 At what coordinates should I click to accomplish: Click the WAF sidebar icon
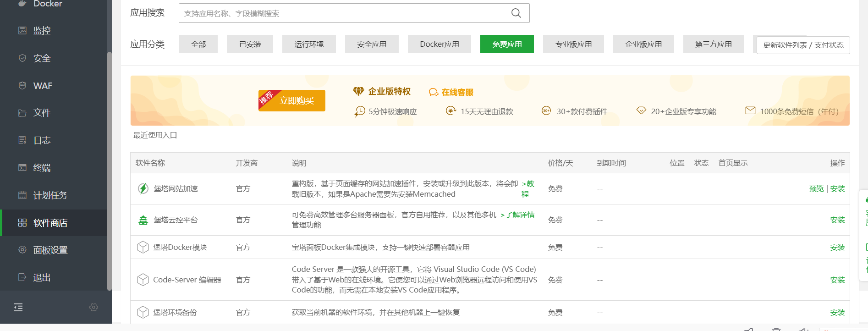point(22,85)
